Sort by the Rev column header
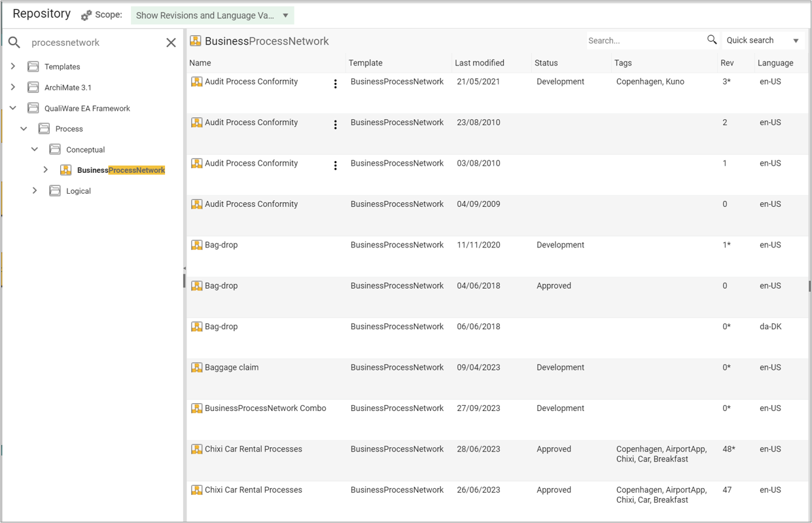This screenshot has height=523, width=812. pos(727,63)
